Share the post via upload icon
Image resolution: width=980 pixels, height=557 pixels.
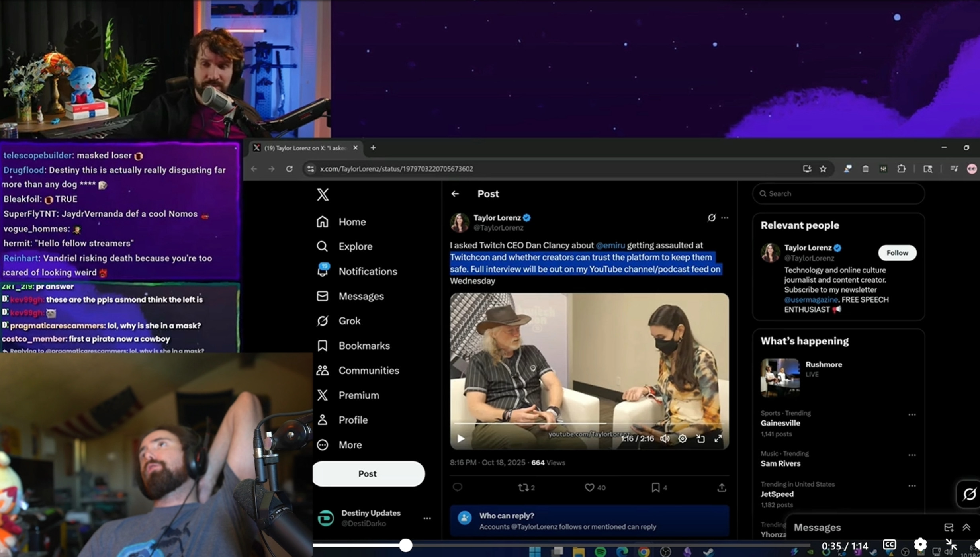(722, 487)
